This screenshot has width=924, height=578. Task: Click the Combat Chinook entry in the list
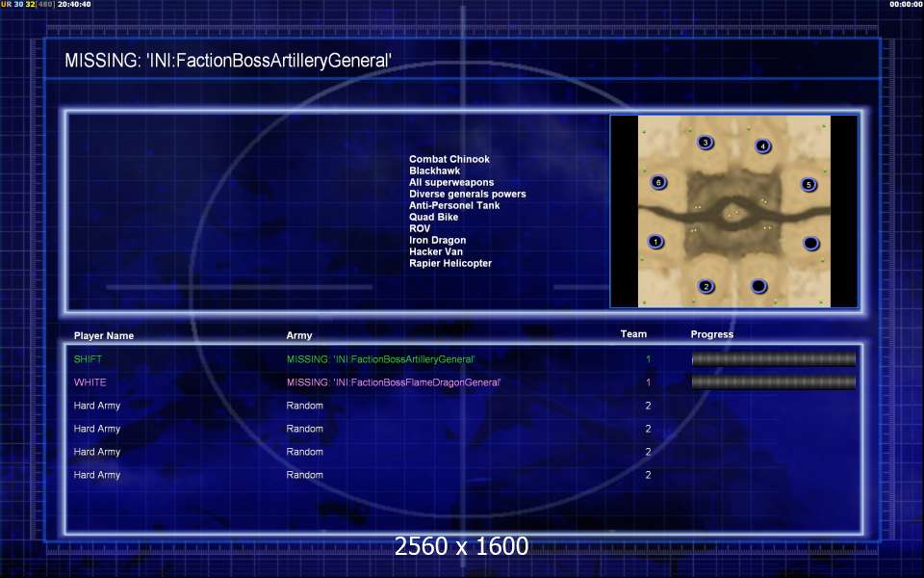pos(449,160)
